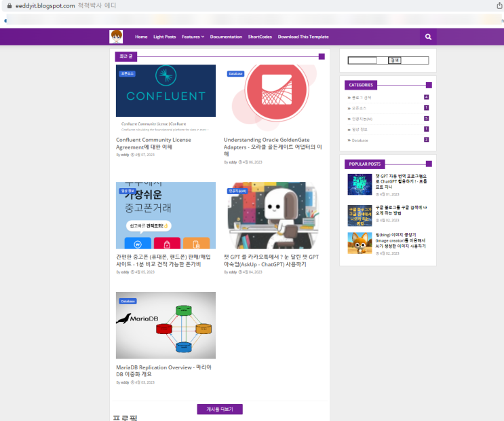Select the 인공지능(AI) category link

[x=362, y=119]
